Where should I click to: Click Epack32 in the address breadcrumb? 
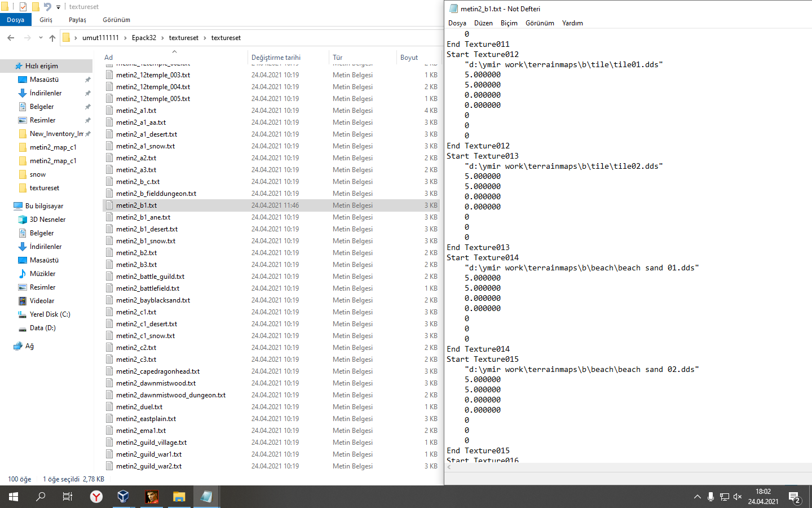[144, 38]
